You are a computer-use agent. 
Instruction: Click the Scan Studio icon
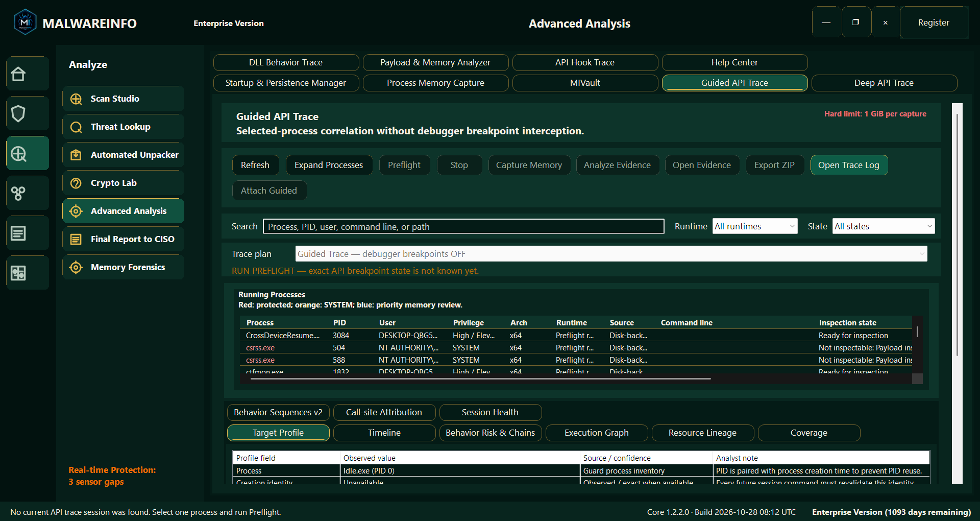[x=76, y=99]
